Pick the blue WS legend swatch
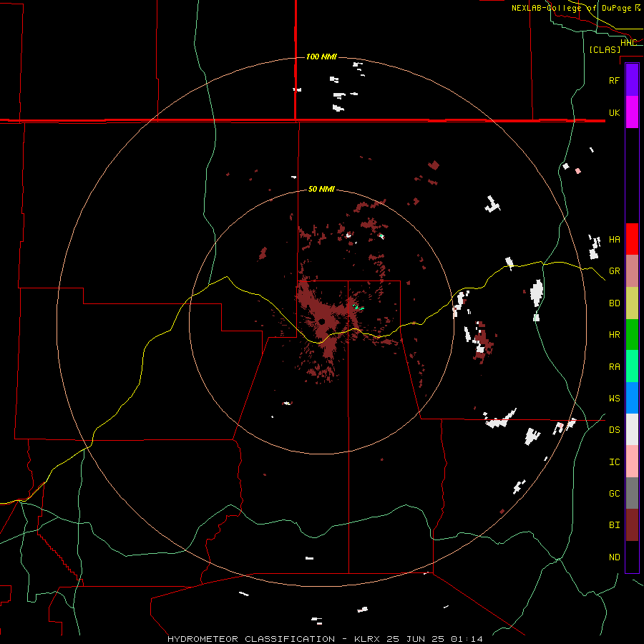Image resolution: width=644 pixels, height=644 pixels. pos(632,398)
